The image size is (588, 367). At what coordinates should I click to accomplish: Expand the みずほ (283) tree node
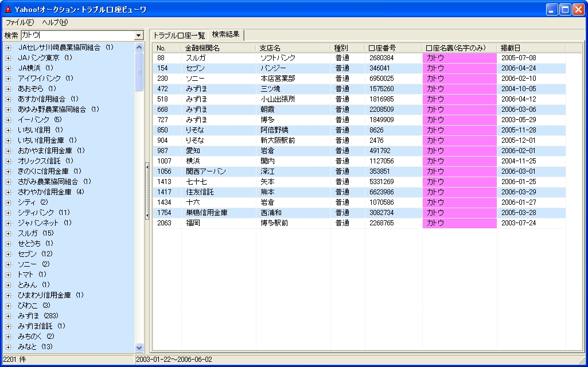[x=8, y=316]
